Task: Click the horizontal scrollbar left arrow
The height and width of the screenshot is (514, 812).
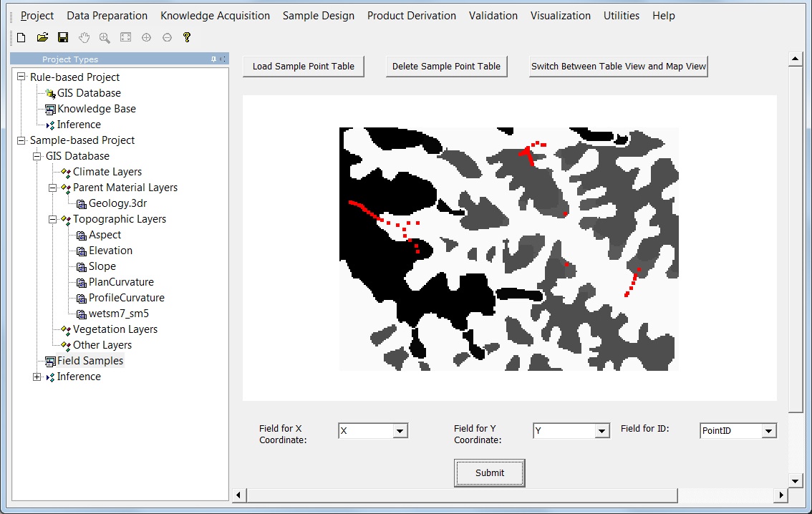Action: click(238, 495)
